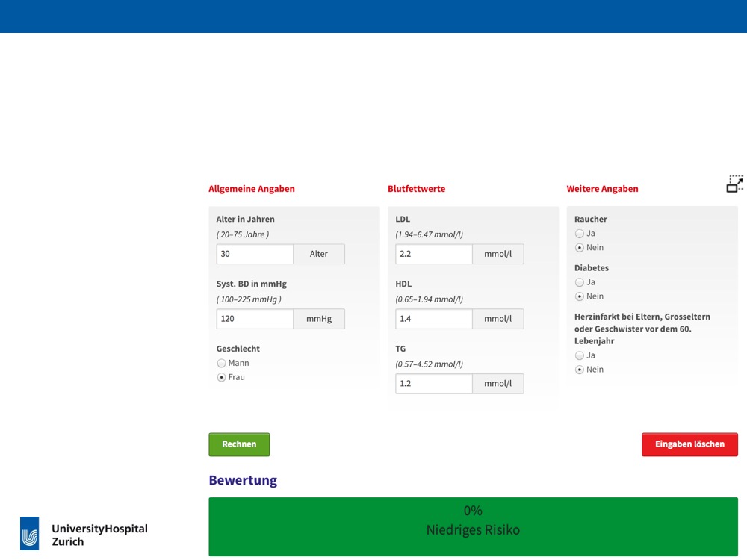The height and width of the screenshot is (560, 747).
Task: Select Nein under Herzinfarkt bei Eltern
Action: point(580,370)
